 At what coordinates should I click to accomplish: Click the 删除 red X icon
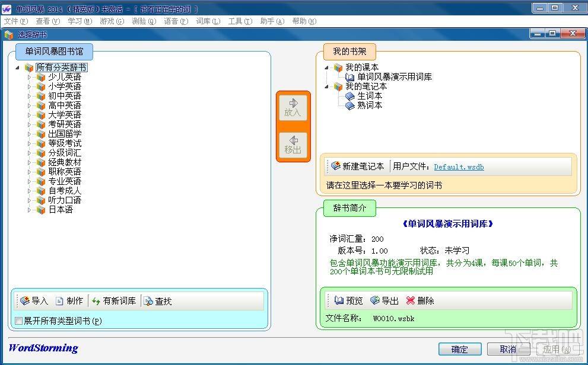pyautogui.click(x=411, y=300)
